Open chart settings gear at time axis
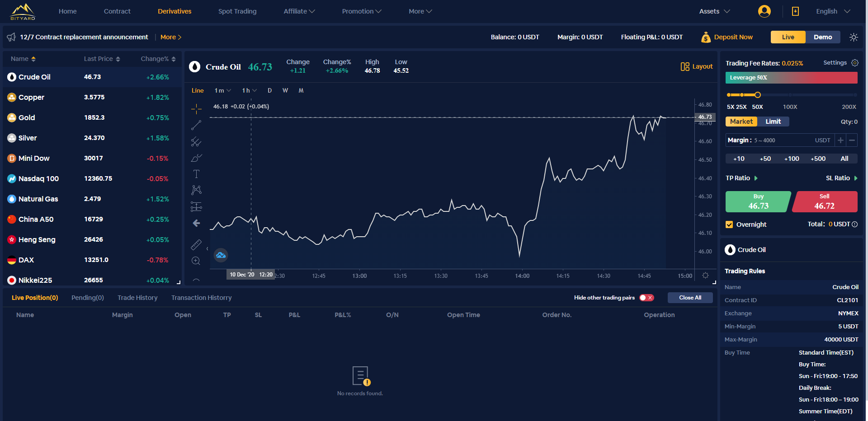The height and width of the screenshot is (421, 868). [705, 276]
